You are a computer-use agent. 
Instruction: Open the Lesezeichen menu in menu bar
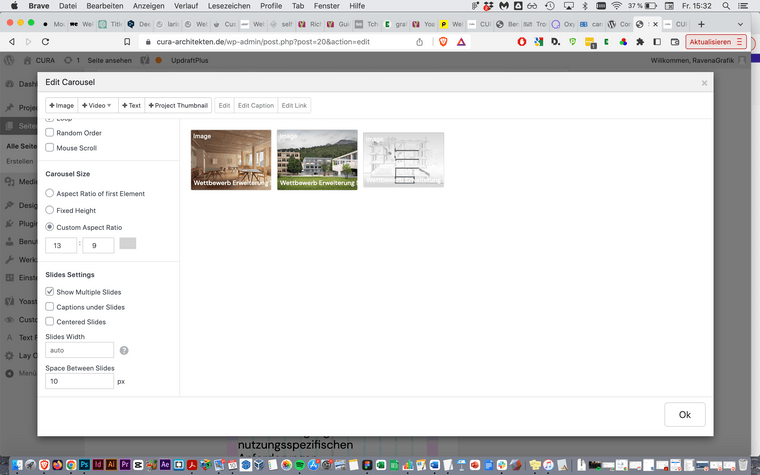coord(229,6)
